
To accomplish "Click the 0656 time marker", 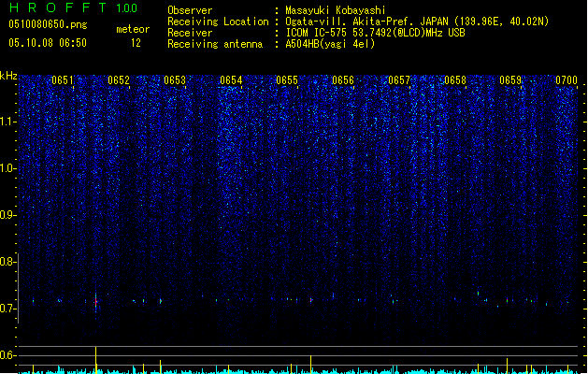I will point(343,80).
